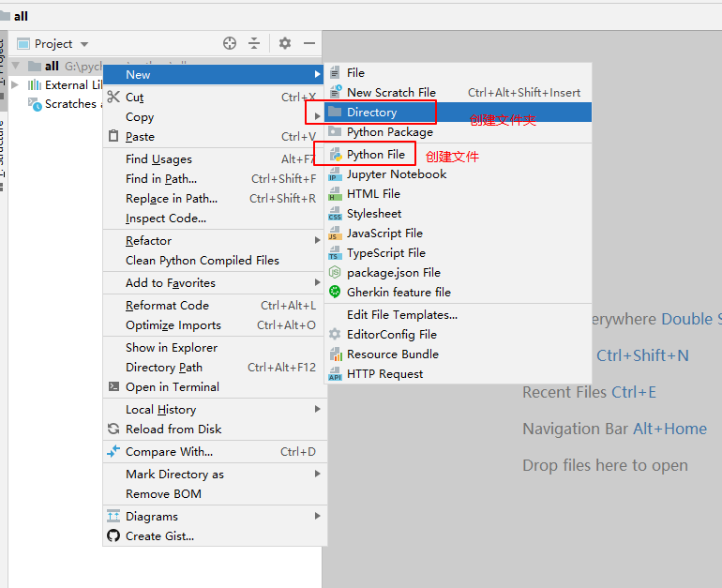Select Scratches tree item in Project panel

[63, 104]
